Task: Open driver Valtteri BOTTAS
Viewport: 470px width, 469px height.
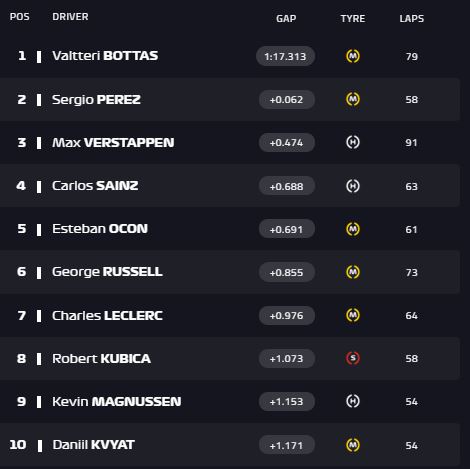Action: click(105, 56)
